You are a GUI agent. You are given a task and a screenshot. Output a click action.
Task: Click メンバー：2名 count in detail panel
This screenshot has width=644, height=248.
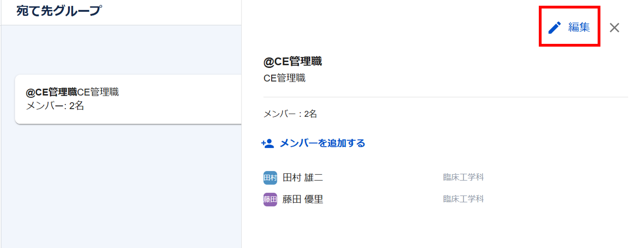click(x=290, y=114)
